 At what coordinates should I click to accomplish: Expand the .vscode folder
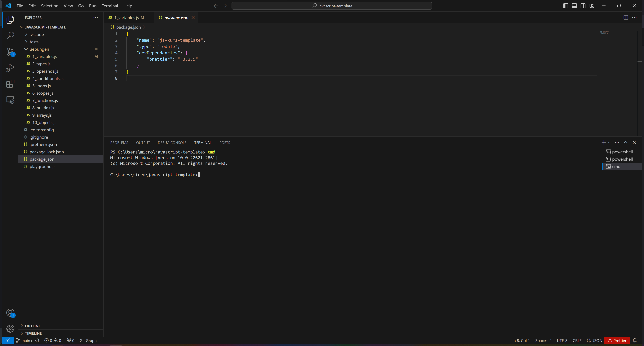36,34
